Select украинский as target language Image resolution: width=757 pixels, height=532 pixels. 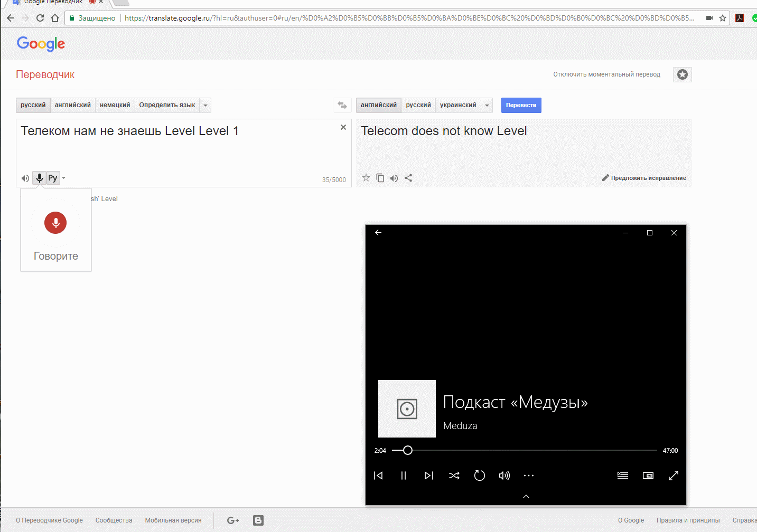[x=458, y=105]
